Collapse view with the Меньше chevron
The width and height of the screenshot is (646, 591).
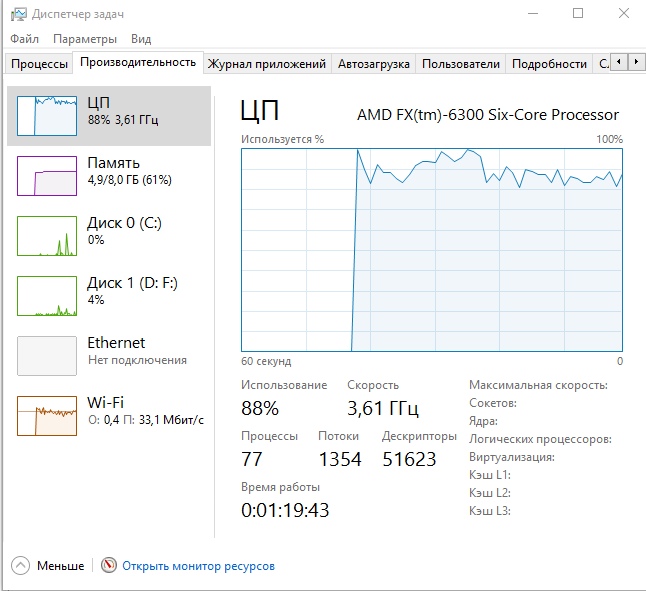click(x=20, y=566)
